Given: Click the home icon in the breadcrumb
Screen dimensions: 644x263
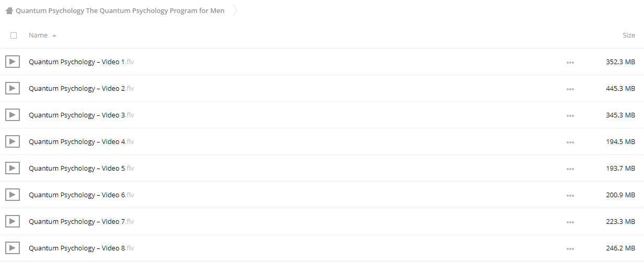Looking at the screenshot, I should point(9,10).
